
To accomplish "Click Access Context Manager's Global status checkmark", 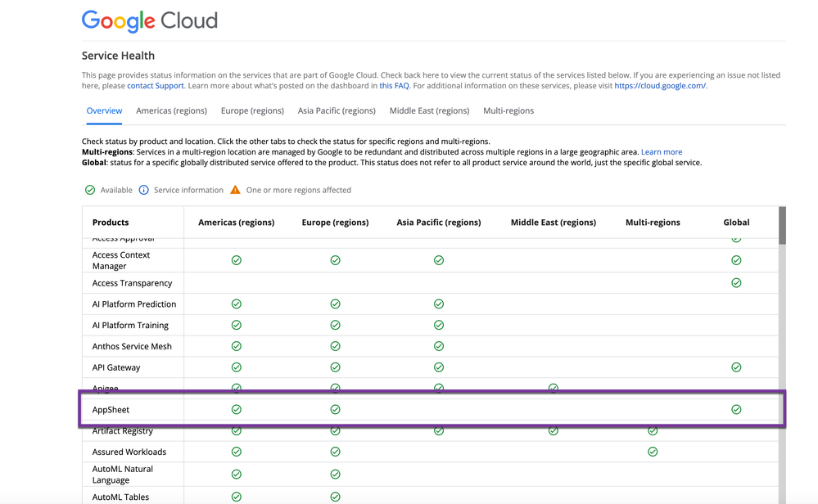I will (x=736, y=260).
